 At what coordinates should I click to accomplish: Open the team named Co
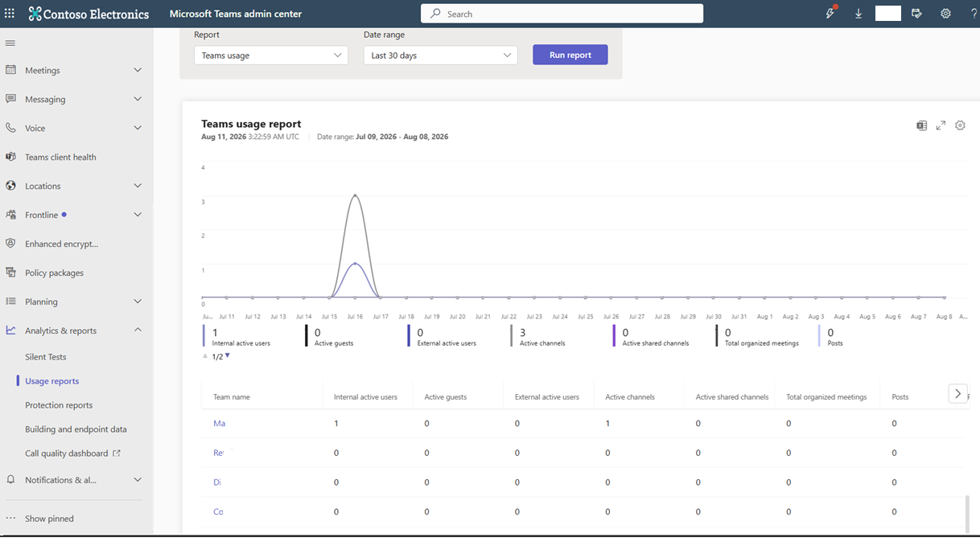tap(218, 511)
